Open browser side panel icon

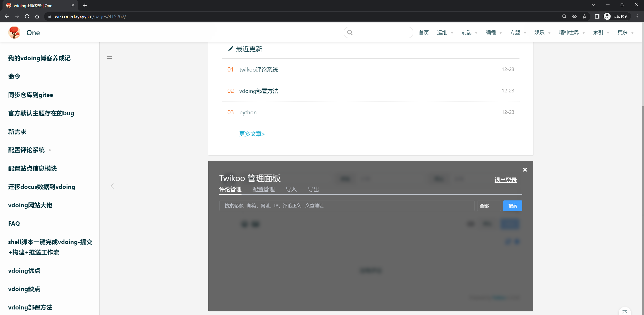pos(597,16)
